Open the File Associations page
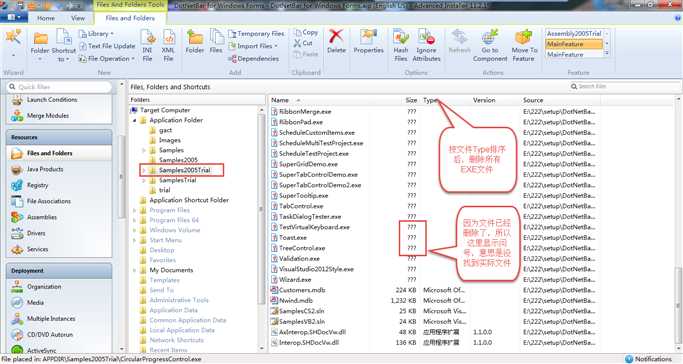Screen dimensions: 683x364 coord(49,201)
